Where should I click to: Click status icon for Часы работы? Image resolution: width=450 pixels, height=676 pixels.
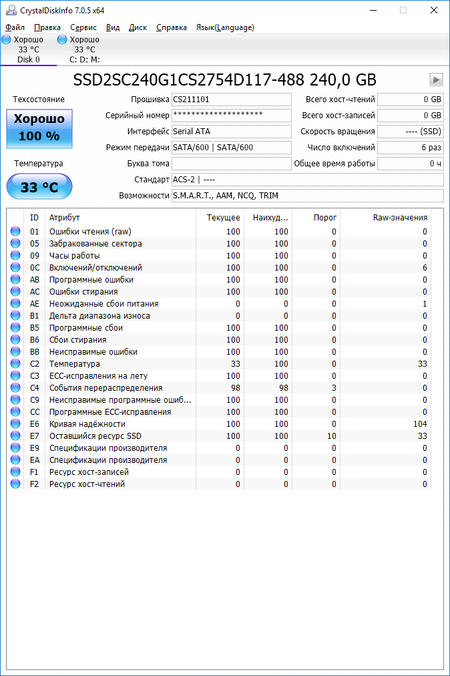pyautogui.click(x=16, y=256)
